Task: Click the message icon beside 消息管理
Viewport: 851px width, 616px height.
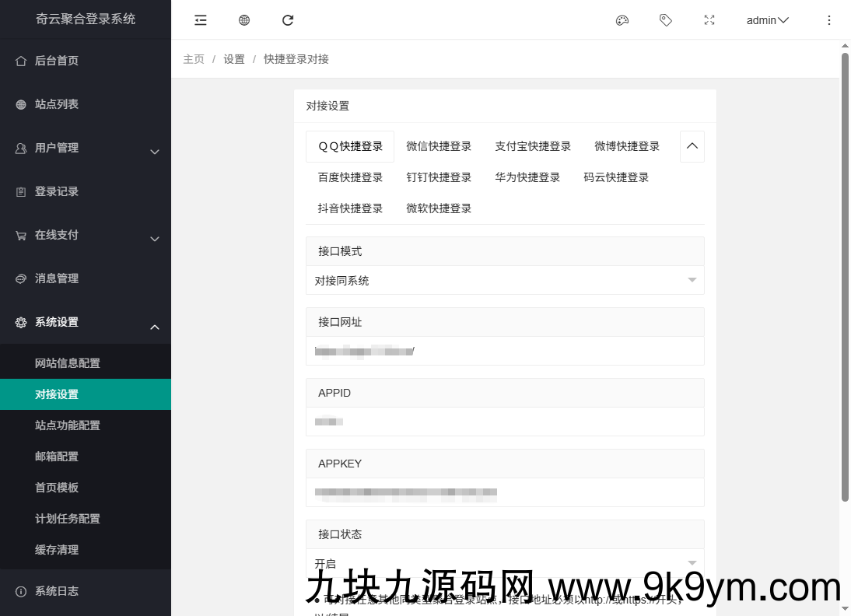Action: tap(21, 278)
